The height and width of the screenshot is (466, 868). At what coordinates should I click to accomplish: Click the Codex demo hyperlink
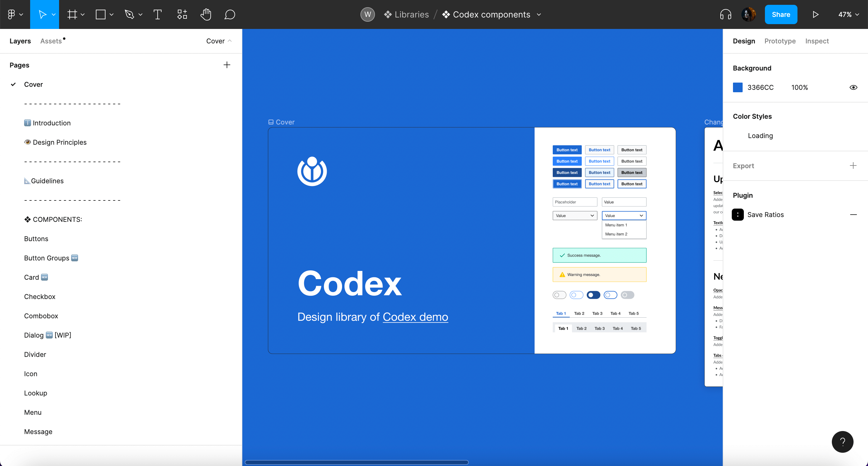(x=416, y=316)
